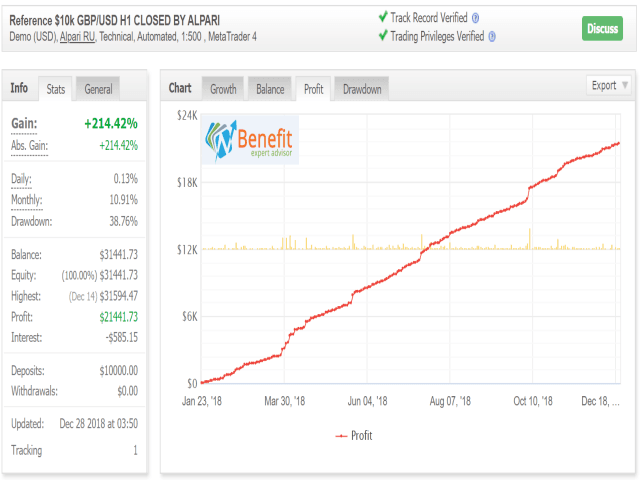The image size is (640, 480).
Task: Open the Export dropdown arrow
Action: coord(624,85)
